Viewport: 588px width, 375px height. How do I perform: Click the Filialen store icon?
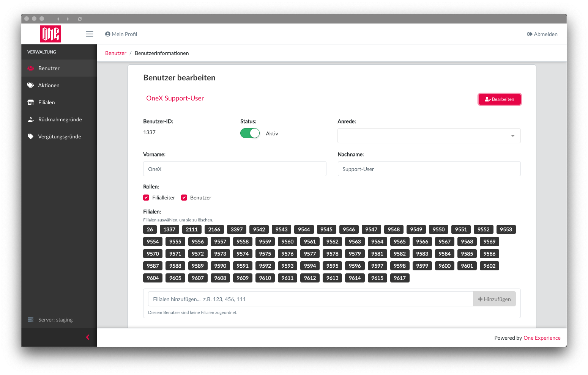tap(31, 102)
